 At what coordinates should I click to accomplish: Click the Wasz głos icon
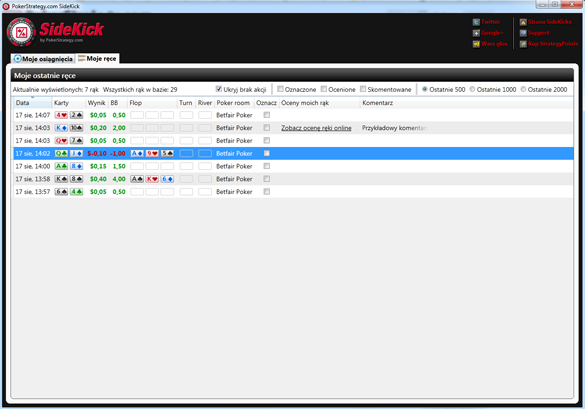(476, 44)
